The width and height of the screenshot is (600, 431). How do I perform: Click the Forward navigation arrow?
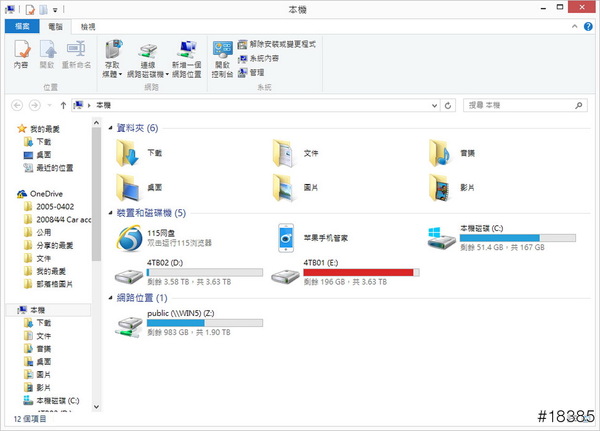(34, 105)
